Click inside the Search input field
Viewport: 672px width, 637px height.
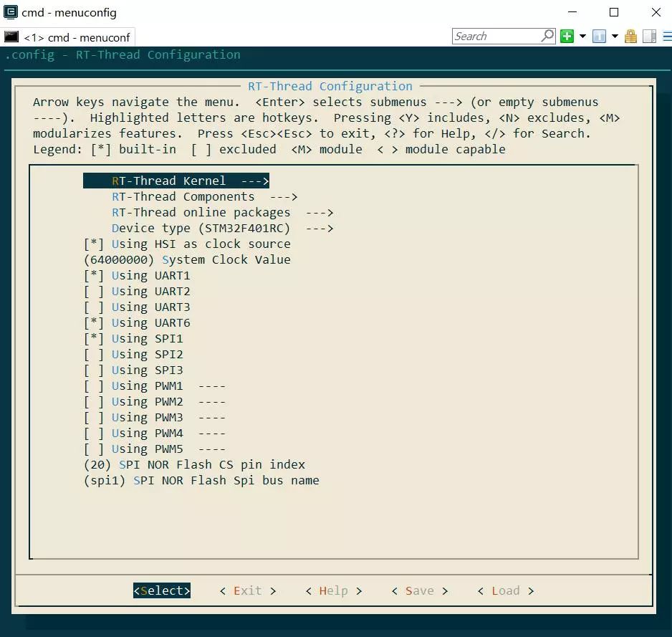(x=497, y=37)
